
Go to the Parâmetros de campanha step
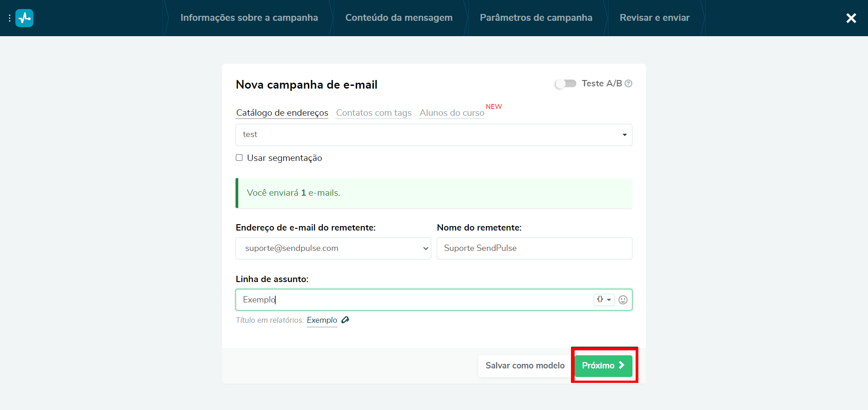click(536, 18)
